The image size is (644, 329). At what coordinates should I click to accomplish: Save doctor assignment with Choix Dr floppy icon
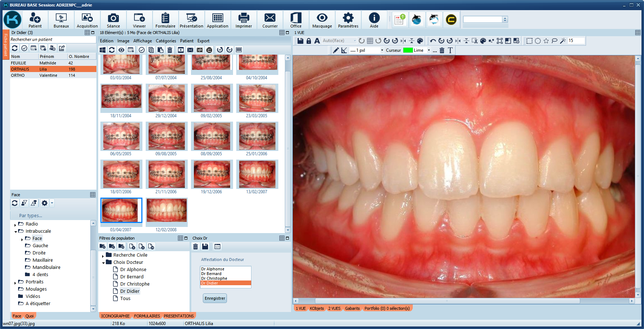point(205,246)
